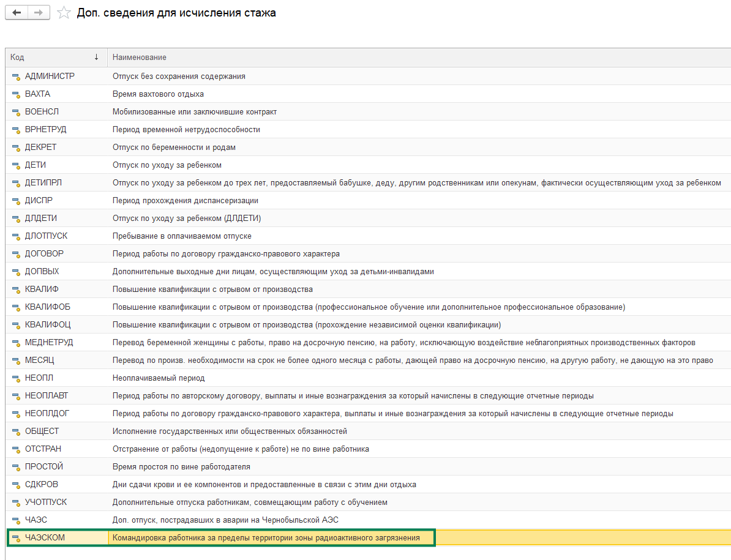Click the row icon next to ДЛОТПУСК
The height and width of the screenshot is (560, 731).
coord(16,236)
